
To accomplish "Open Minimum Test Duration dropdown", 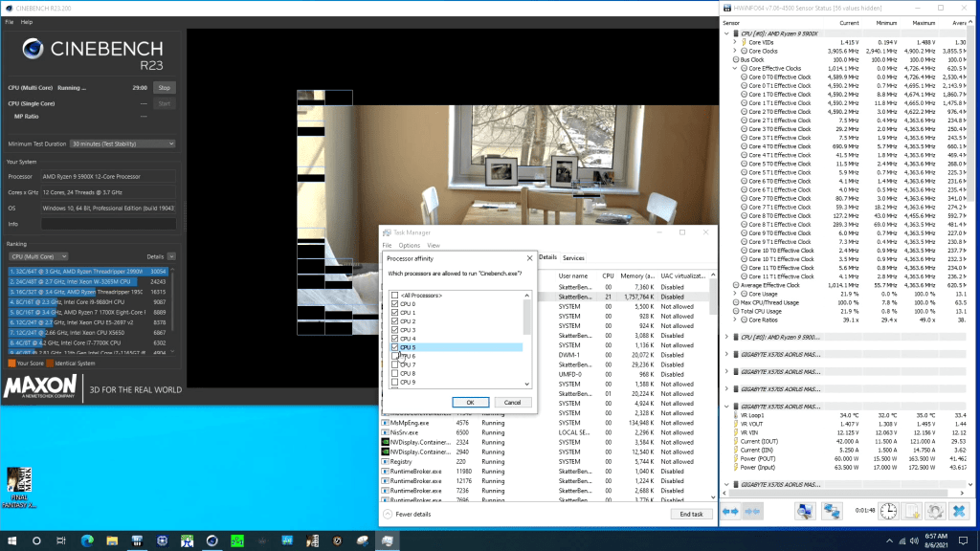I will tap(122, 143).
